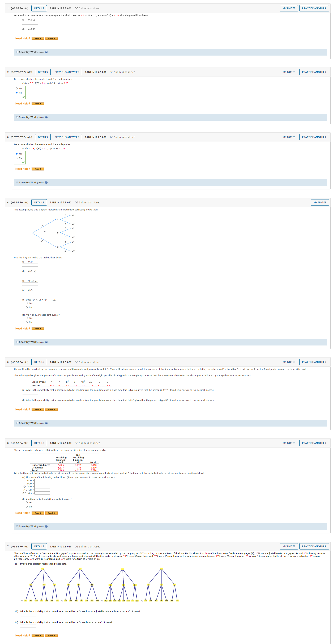Viewport: 333px width, 644px height.
Task: Click Watch It button in question 5
Action: (52, 409)
